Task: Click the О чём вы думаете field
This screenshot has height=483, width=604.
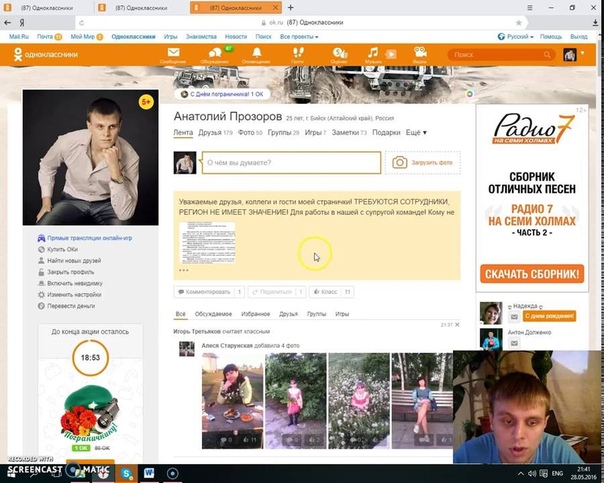Action: 292,163
